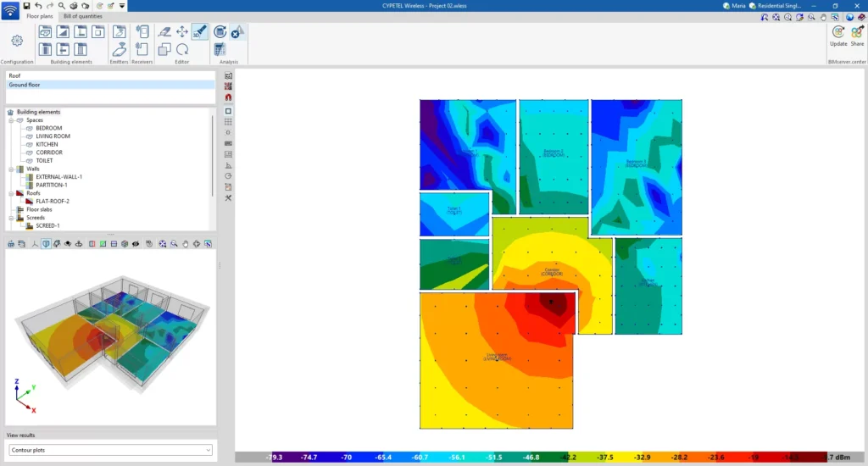
Task: Toggle the grid display icon in side toolbar
Action: [228, 122]
